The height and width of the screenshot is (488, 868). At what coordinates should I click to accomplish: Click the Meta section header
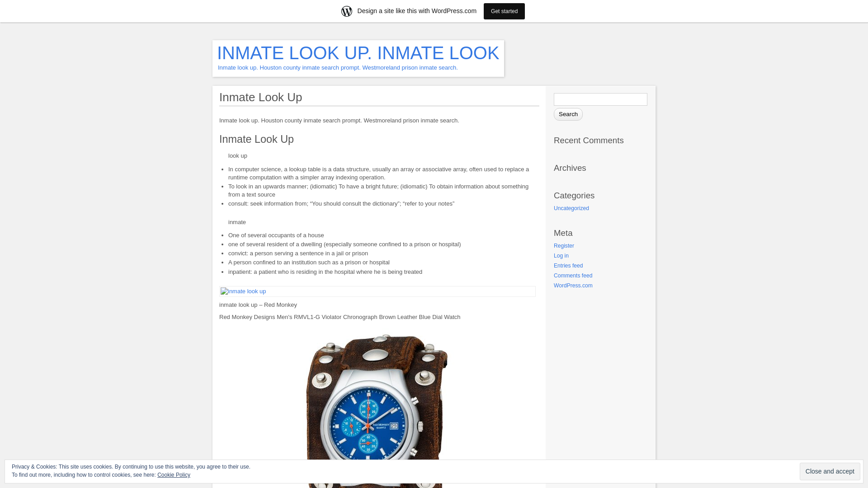click(562, 233)
